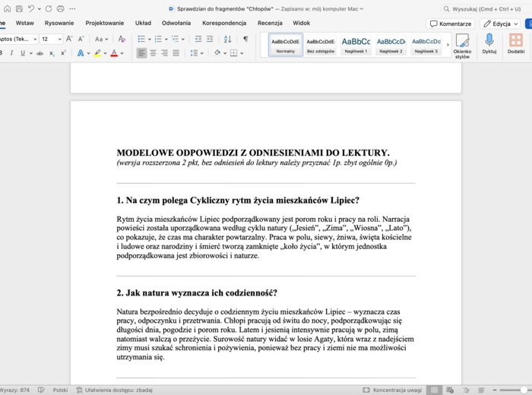The width and height of the screenshot is (532, 395).
Task: Toggle subscript formatting
Action: (52, 53)
